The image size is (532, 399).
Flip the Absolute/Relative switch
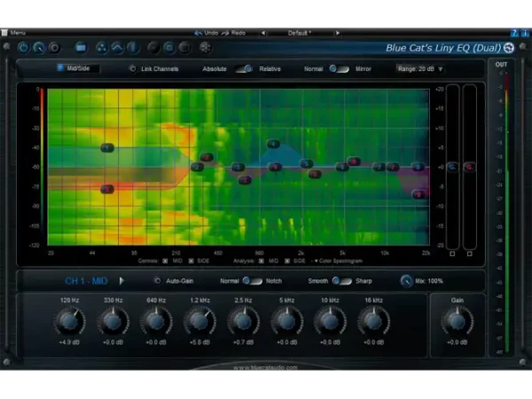point(245,69)
